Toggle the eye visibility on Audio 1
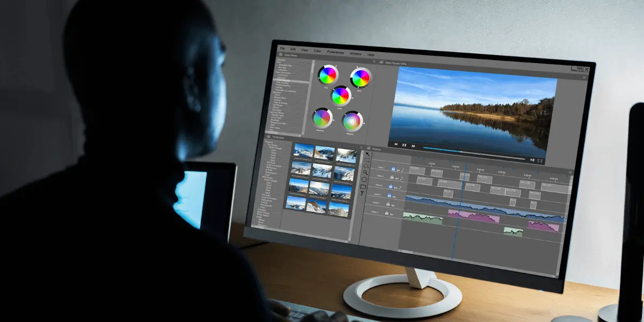Screen dimensions: 644x322 click(x=394, y=196)
